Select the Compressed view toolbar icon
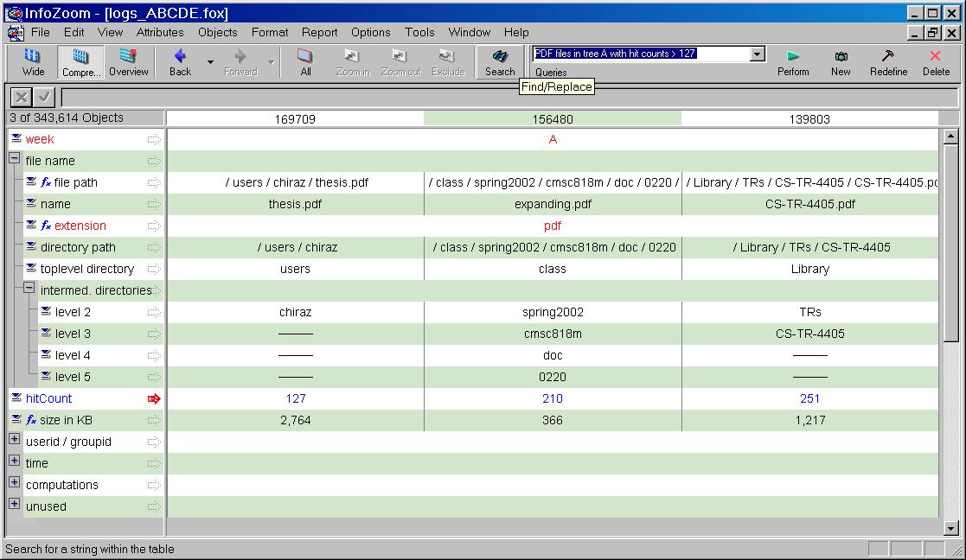This screenshot has height=560, width=966. coord(80,62)
